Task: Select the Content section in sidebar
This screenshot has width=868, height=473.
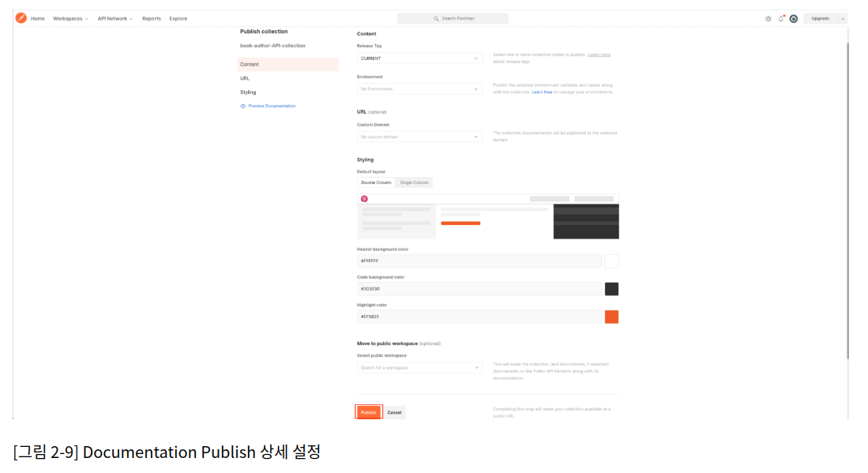Action: click(x=287, y=64)
